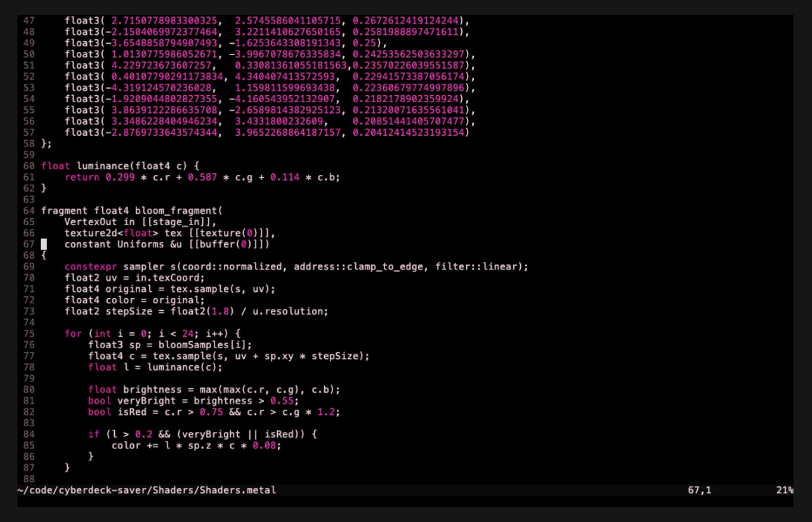Click "float3 sp = bloomSamples[i];" line
The height and width of the screenshot is (522, 812).
click(170, 345)
